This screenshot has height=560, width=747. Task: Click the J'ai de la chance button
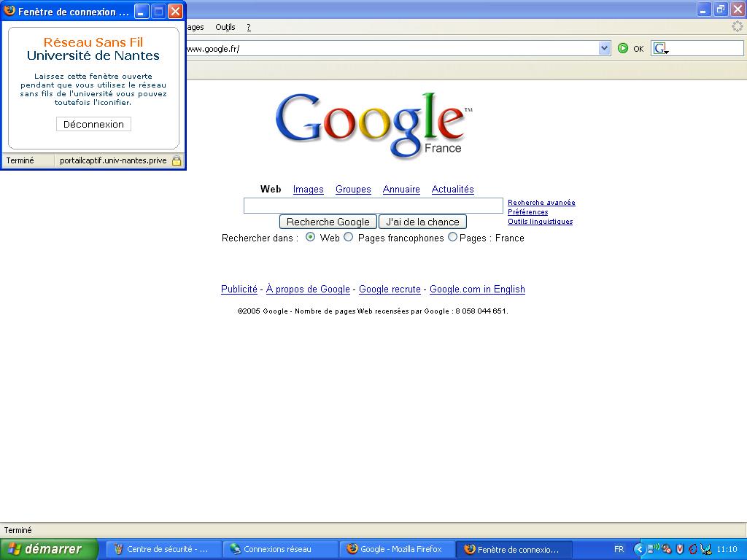coord(422,222)
